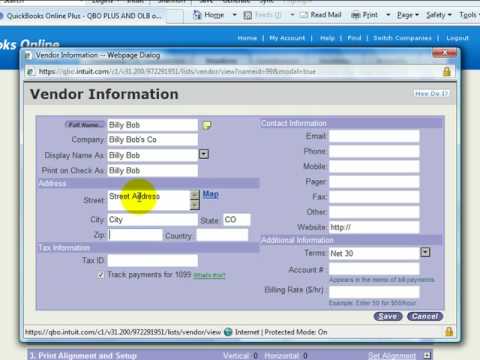The image size is (480, 360).
Task: Click the Email input field
Action: (x=374, y=136)
